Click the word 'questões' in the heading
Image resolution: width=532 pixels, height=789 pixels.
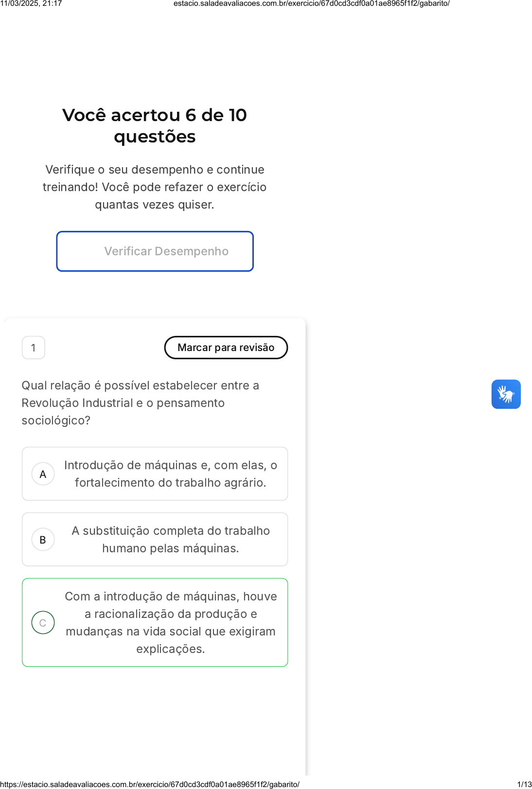pyautogui.click(x=155, y=137)
